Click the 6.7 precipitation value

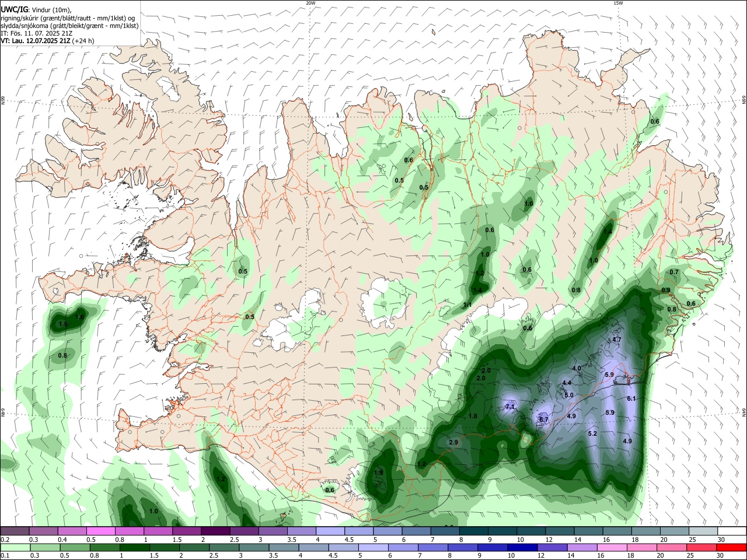click(544, 419)
